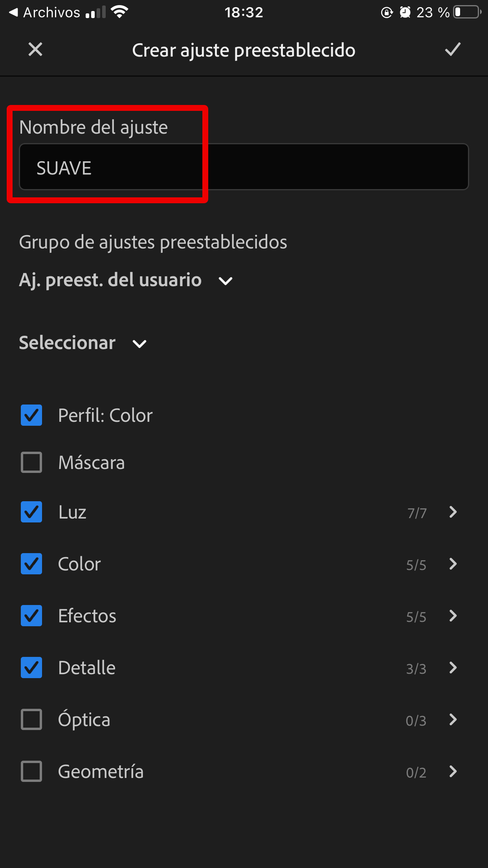The width and height of the screenshot is (488, 868).
Task: Open the Aj. preest. del usuario dropdown
Action: [126, 280]
